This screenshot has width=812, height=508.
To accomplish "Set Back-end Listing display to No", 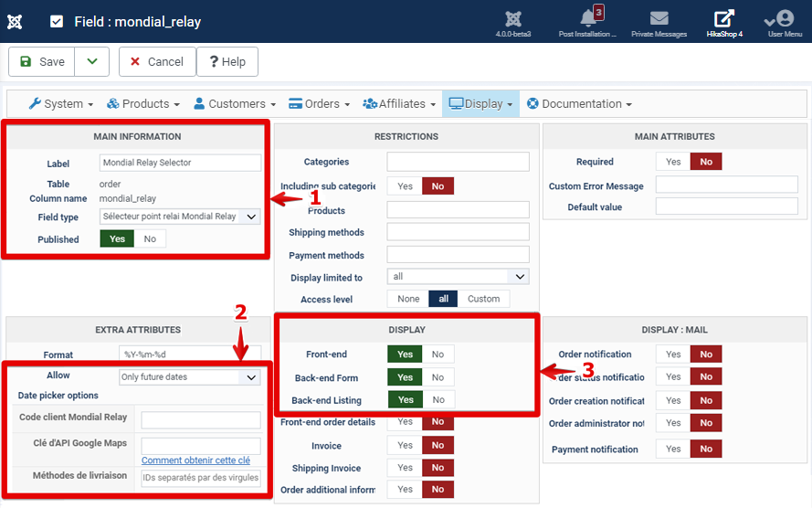I will coord(438,400).
